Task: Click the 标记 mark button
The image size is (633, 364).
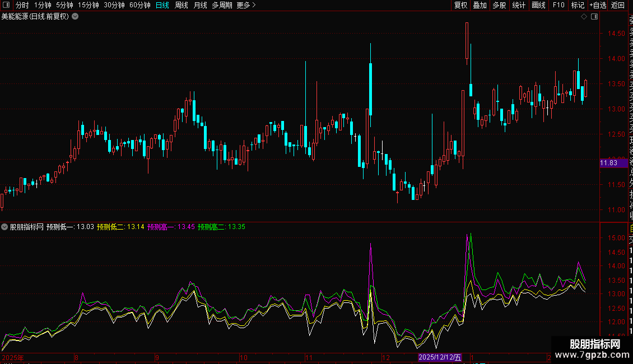Action: tap(578, 5)
